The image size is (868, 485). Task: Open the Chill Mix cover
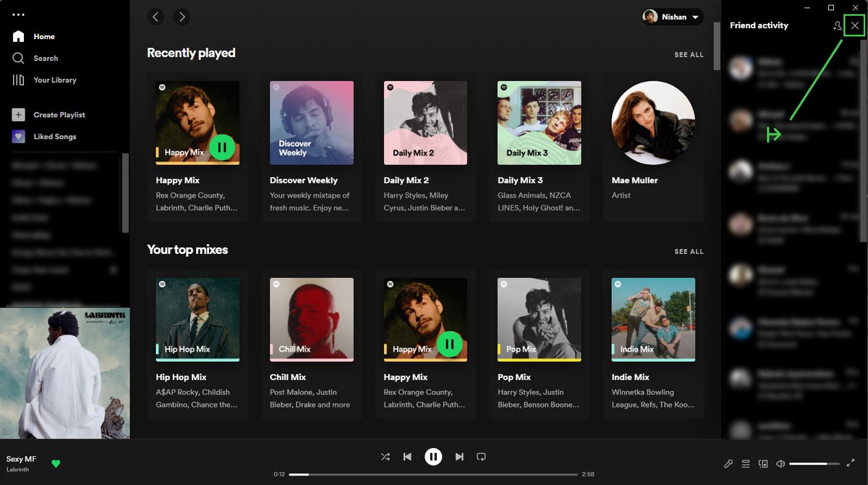pos(312,319)
